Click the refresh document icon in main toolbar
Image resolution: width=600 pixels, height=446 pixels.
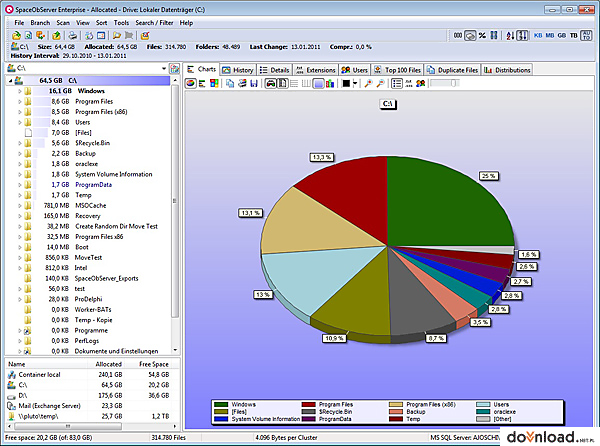[x=28, y=36]
